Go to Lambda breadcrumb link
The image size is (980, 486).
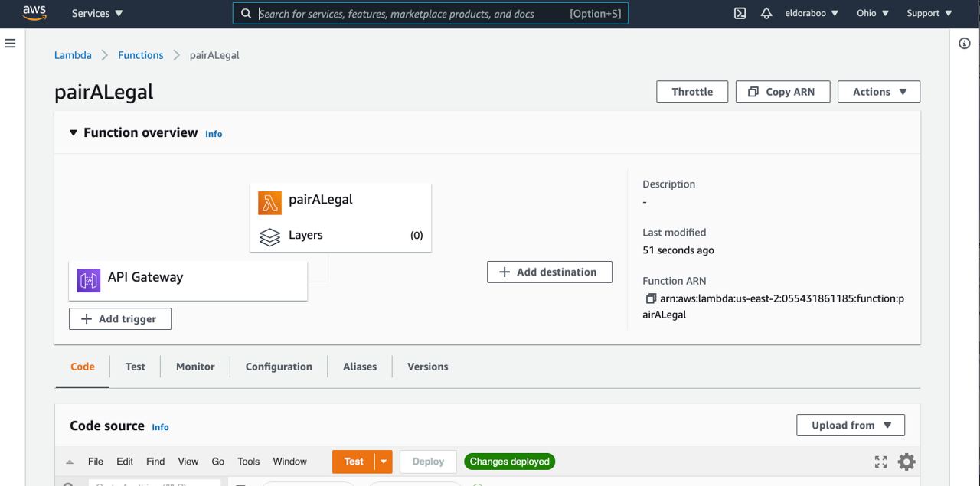pyautogui.click(x=73, y=55)
